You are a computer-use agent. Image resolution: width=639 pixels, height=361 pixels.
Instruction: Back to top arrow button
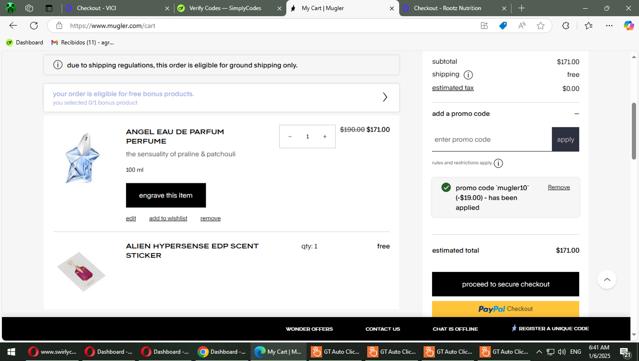pyautogui.click(x=607, y=280)
